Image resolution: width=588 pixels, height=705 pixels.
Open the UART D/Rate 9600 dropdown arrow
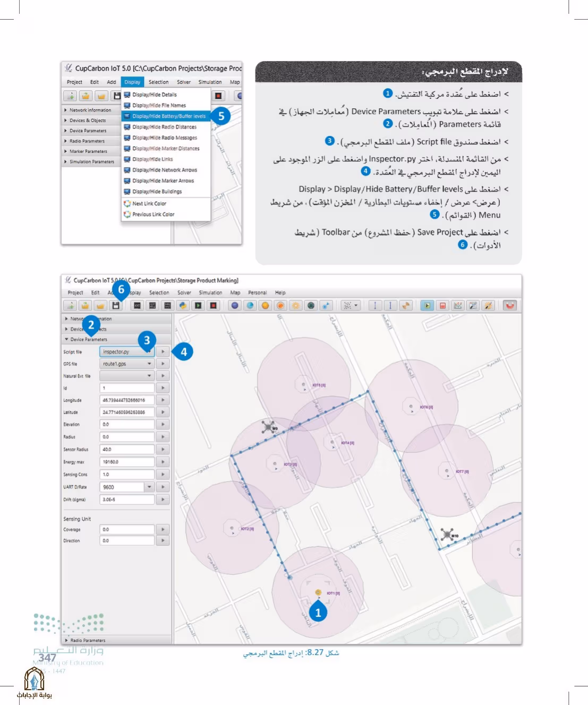[x=149, y=487]
